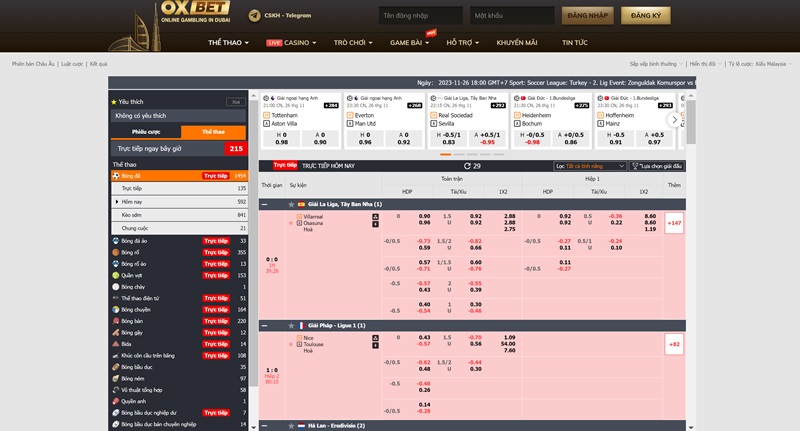Open +82 more markets for Nice
The width and height of the screenshot is (800, 431).
pos(674,344)
